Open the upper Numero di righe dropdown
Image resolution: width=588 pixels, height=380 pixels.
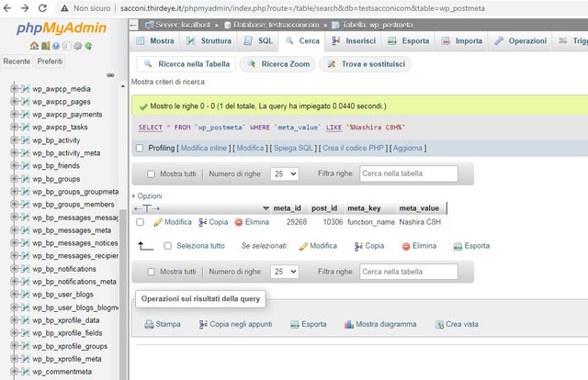click(x=285, y=173)
